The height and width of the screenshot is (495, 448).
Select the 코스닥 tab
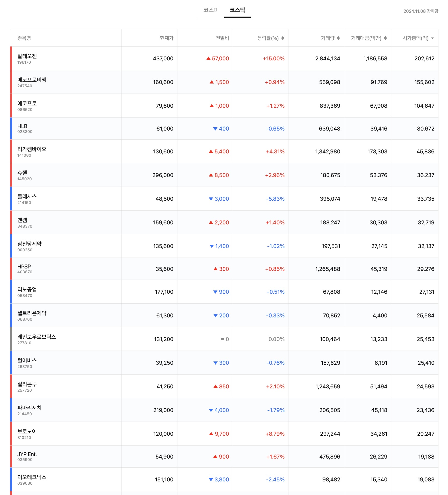point(237,10)
